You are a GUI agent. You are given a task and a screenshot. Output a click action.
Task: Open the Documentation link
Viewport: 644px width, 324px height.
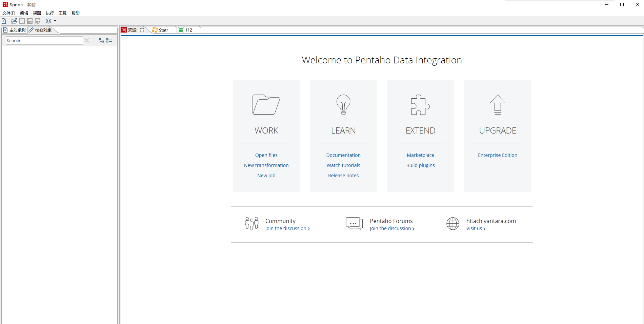point(343,155)
